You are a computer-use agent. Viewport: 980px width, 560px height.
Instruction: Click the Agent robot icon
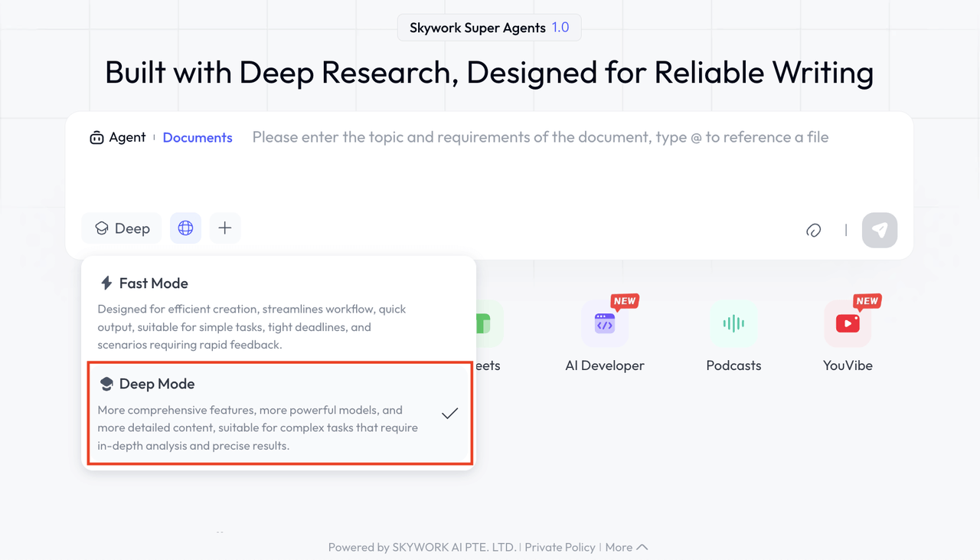(96, 138)
